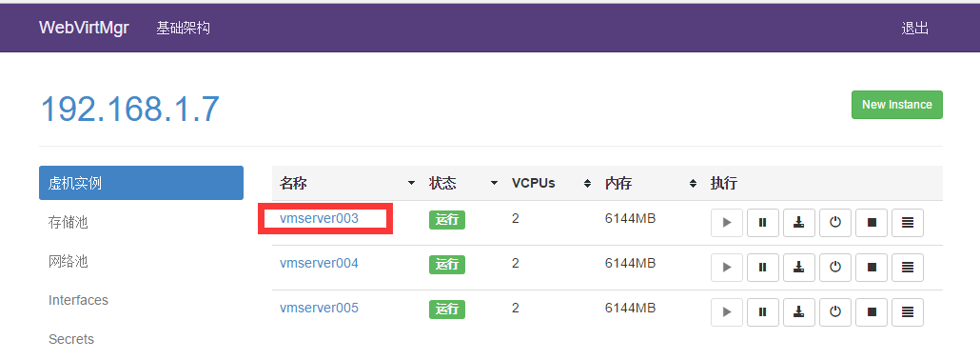The width and height of the screenshot is (980, 360).
Task: Click 运行 status badge of vmserver003
Action: (447, 220)
